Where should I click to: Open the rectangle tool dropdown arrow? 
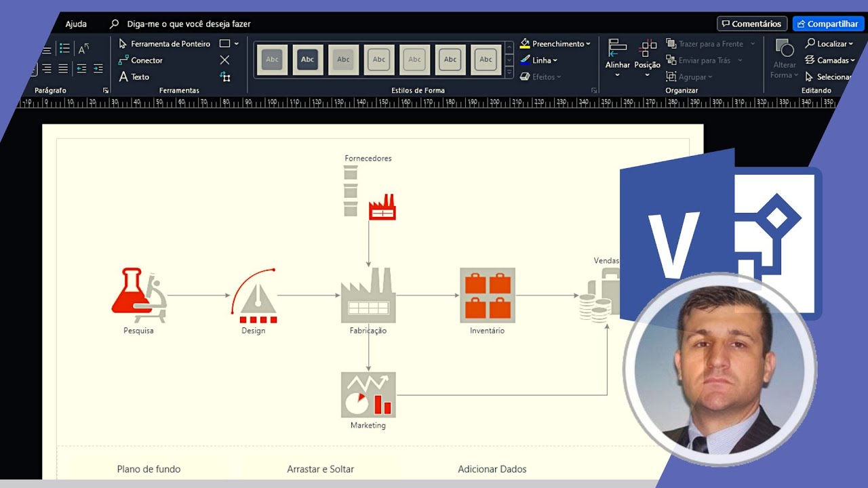coord(237,43)
